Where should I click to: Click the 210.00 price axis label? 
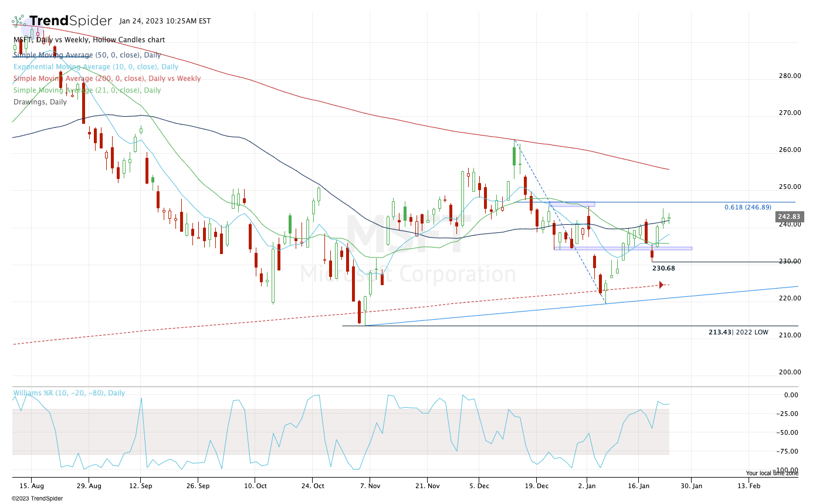pos(790,335)
